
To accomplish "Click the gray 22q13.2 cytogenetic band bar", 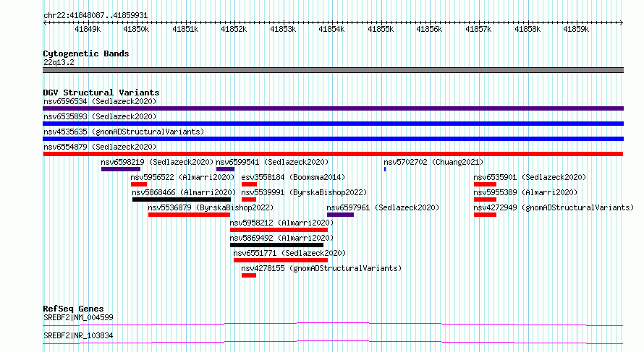I will click(333, 70).
